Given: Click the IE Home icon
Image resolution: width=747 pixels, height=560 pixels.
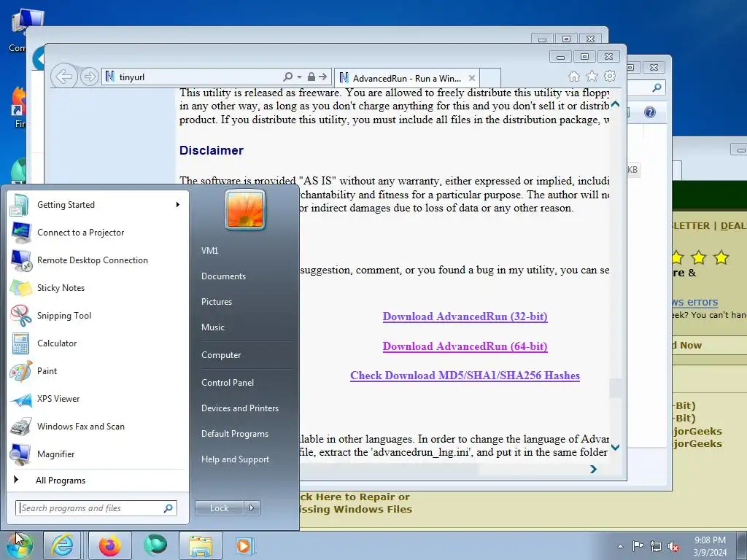Looking at the screenshot, I should click(574, 76).
